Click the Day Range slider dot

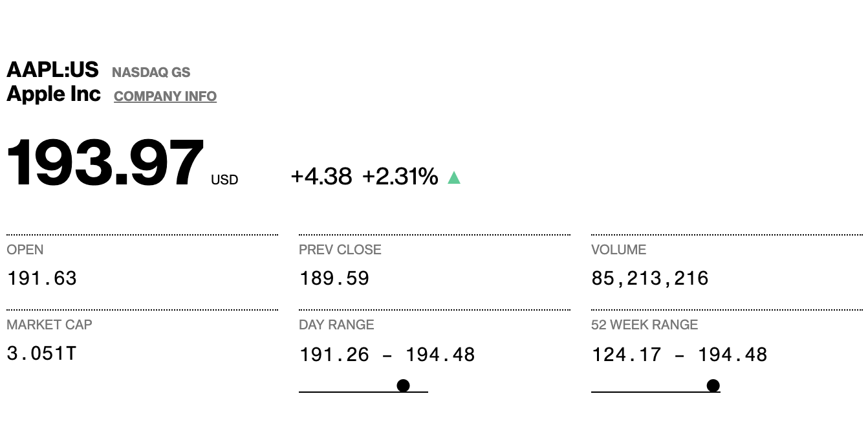403,386
